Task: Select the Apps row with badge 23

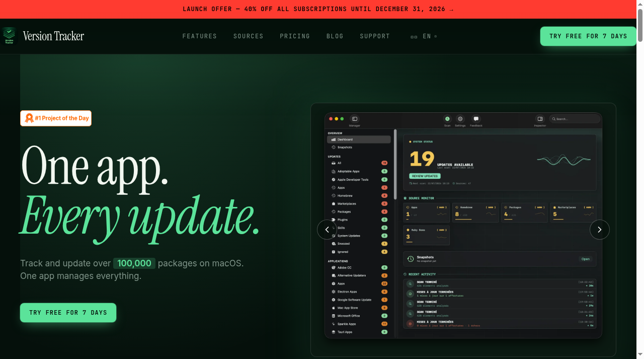Action: click(x=359, y=283)
